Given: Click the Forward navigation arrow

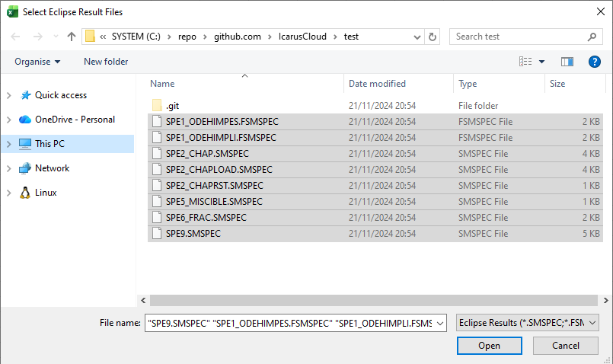Looking at the screenshot, I should [37, 37].
